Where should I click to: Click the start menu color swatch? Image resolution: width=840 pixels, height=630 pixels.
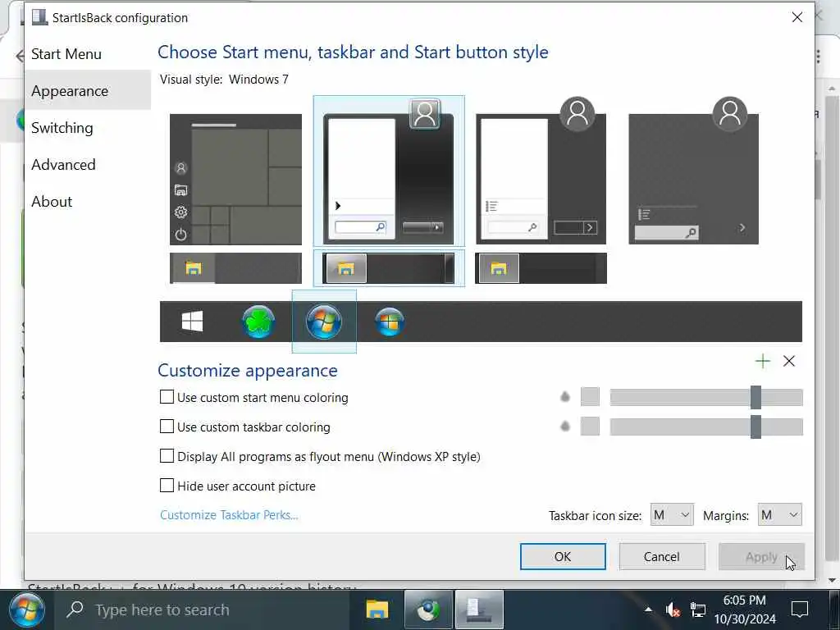[x=590, y=397]
